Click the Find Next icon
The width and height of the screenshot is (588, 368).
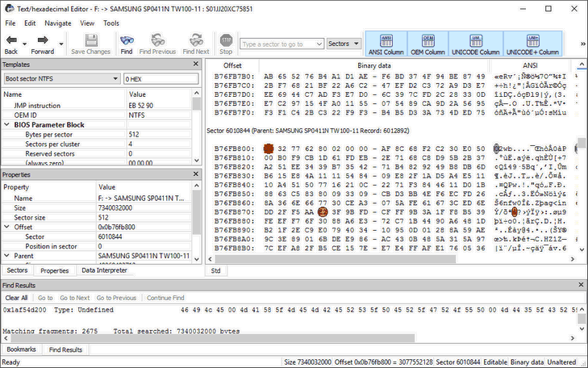click(x=196, y=40)
